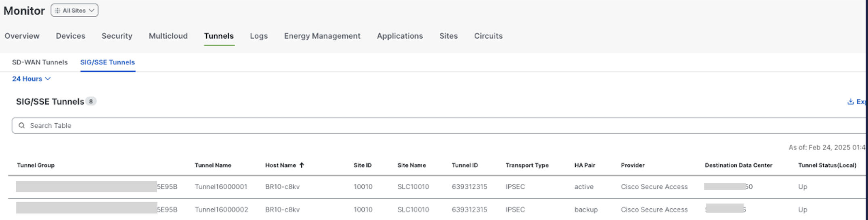Expand the 24 Hours time range
The height and width of the screenshot is (220, 868).
coord(31,79)
